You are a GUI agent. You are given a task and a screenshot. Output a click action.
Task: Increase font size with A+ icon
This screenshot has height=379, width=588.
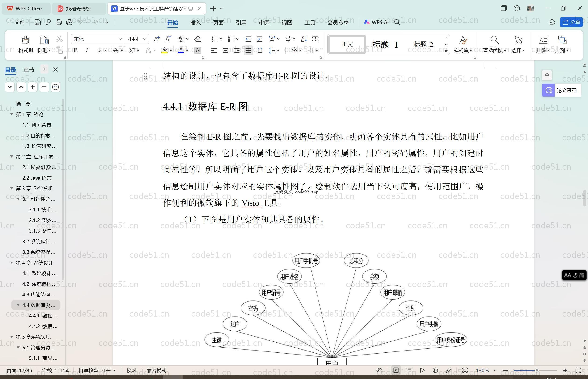[x=157, y=39]
